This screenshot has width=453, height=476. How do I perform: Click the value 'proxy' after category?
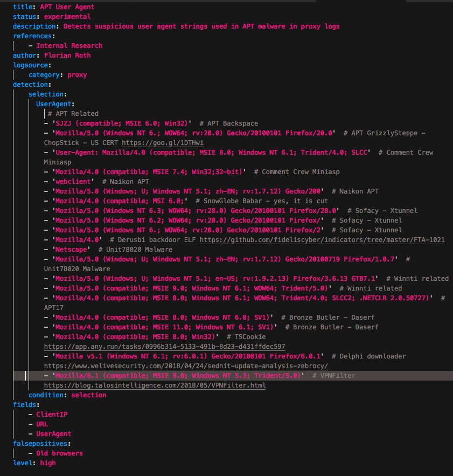point(77,75)
